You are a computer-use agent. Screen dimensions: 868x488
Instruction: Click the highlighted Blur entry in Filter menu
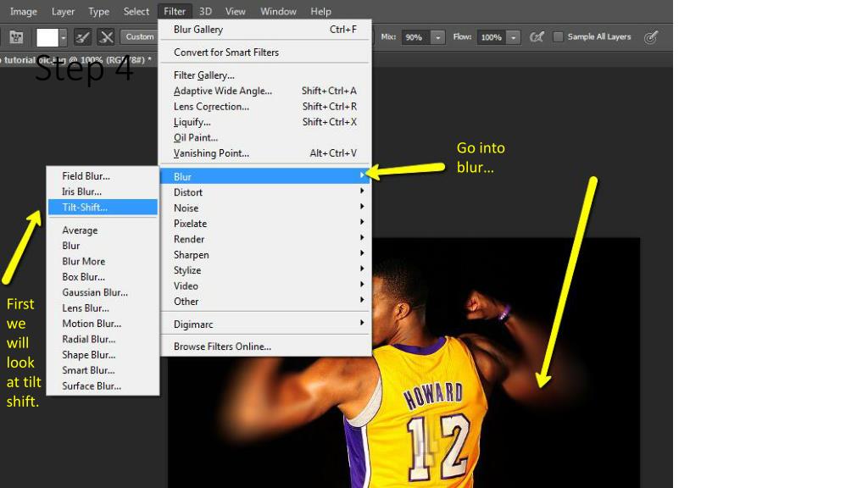[265, 176]
